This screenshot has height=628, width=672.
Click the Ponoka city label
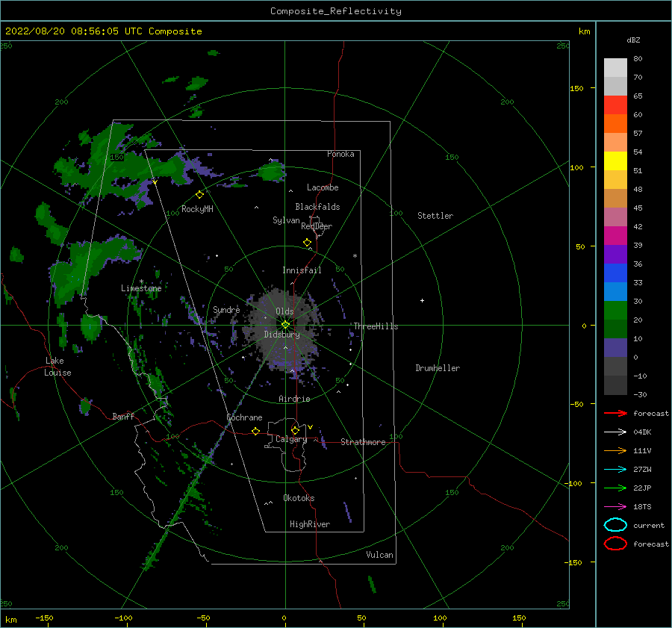(x=340, y=154)
